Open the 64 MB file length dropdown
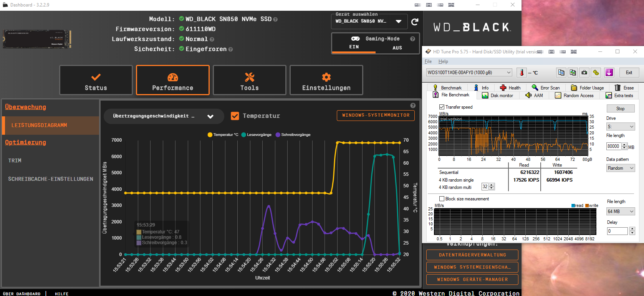This screenshot has width=644, height=296. (621, 212)
